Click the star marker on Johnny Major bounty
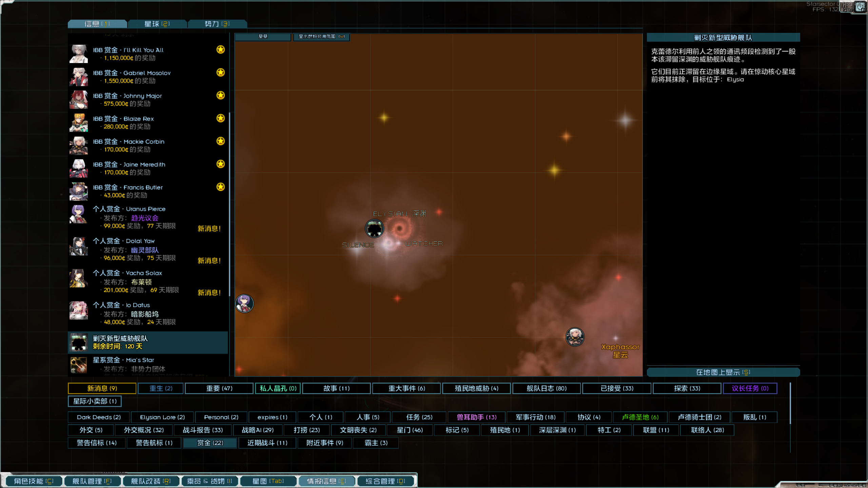Image resolution: width=868 pixels, height=488 pixels. [221, 95]
